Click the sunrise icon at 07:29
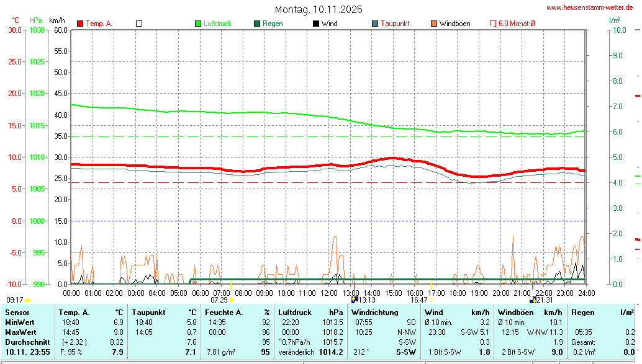The image size is (642, 364). coord(231,300)
